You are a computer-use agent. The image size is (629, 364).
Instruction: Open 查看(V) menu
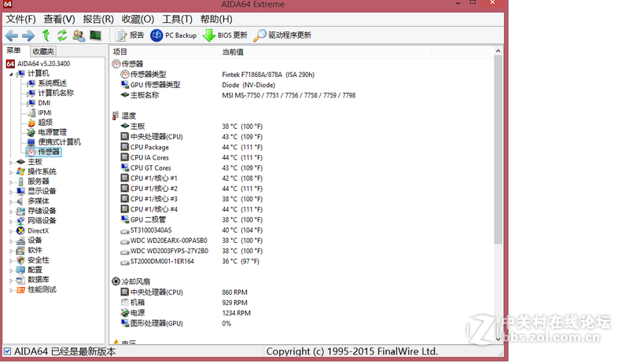click(60, 20)
